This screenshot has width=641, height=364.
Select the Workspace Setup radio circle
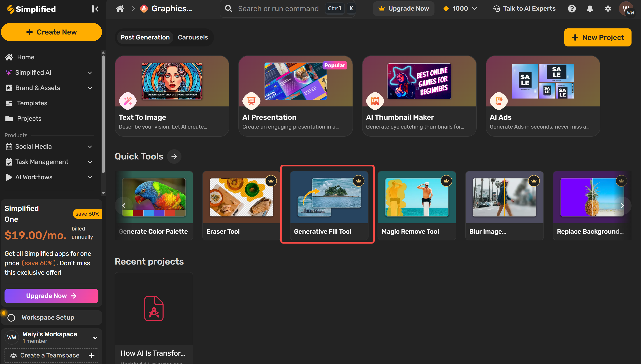coord(11,318)
